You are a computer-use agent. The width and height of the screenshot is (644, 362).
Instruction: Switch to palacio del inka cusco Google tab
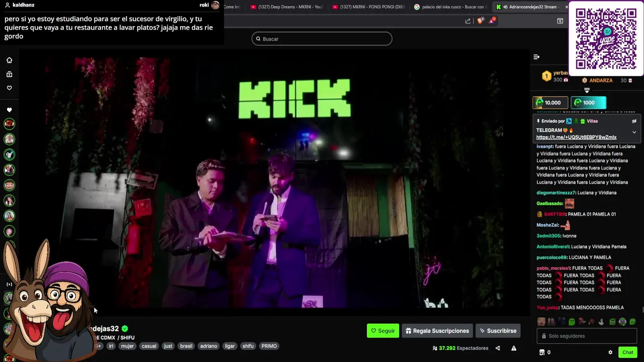pyautogui.click(x=449, y=7)
